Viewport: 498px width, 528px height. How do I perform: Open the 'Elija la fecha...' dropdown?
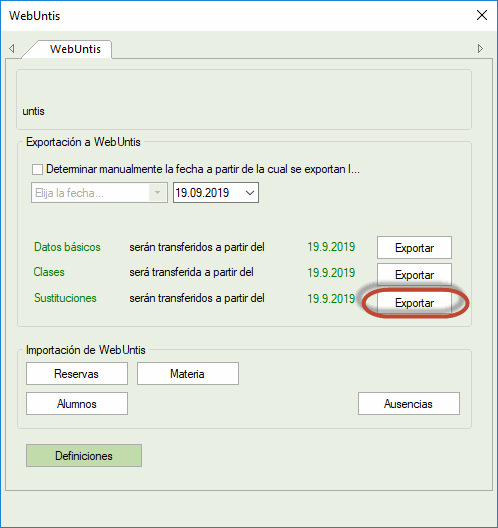pyautogui.click(x=99, y=193)
